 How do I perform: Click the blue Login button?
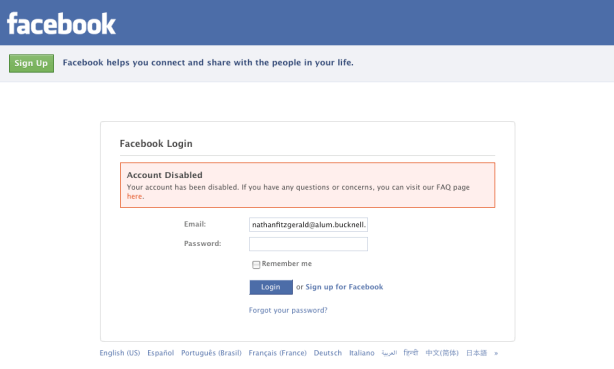pos(271,287)
